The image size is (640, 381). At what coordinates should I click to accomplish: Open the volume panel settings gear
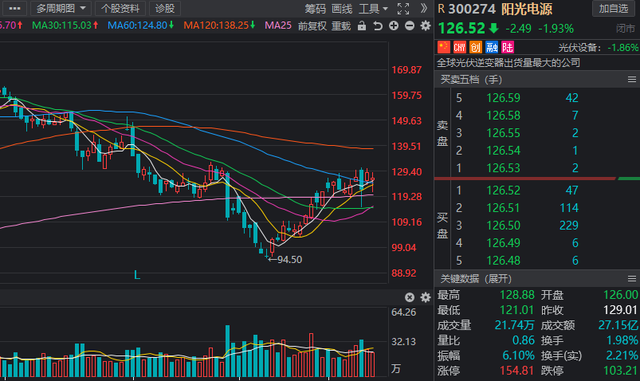click(425, 297)
